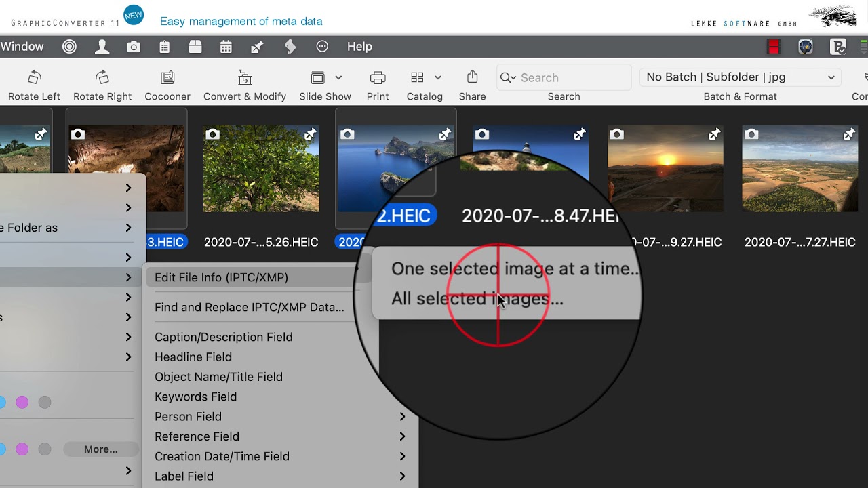The image size is (868, 488).
Task: Click the target circle menu bar icon
Action: coord(69,47)
